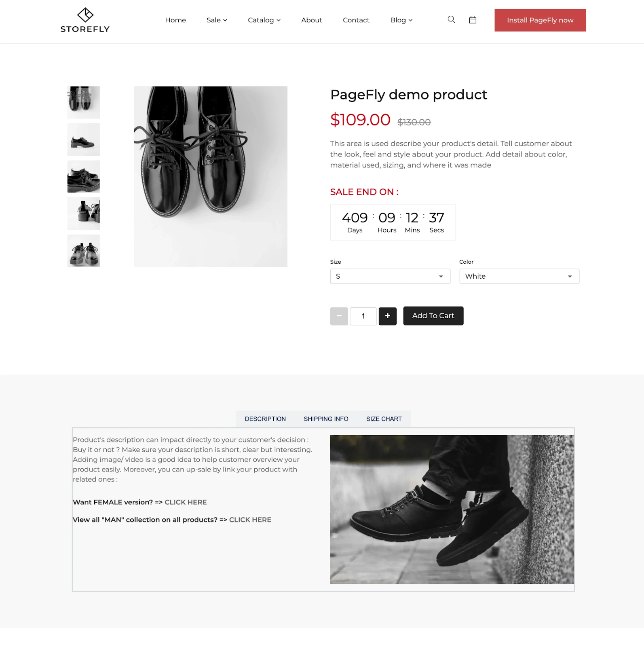This screenshot has height=647, width=644.
Task: Open the shopping bag cart icon
Action: tap(473, 20)
